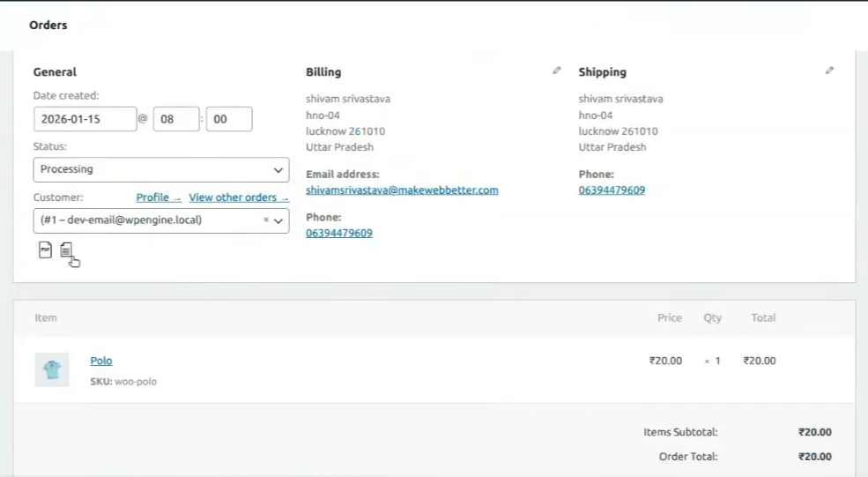Click the PDF invoice icon
The width and height of the screenshot is (868, 477).
pyautogui.click(x=45, y=250)
